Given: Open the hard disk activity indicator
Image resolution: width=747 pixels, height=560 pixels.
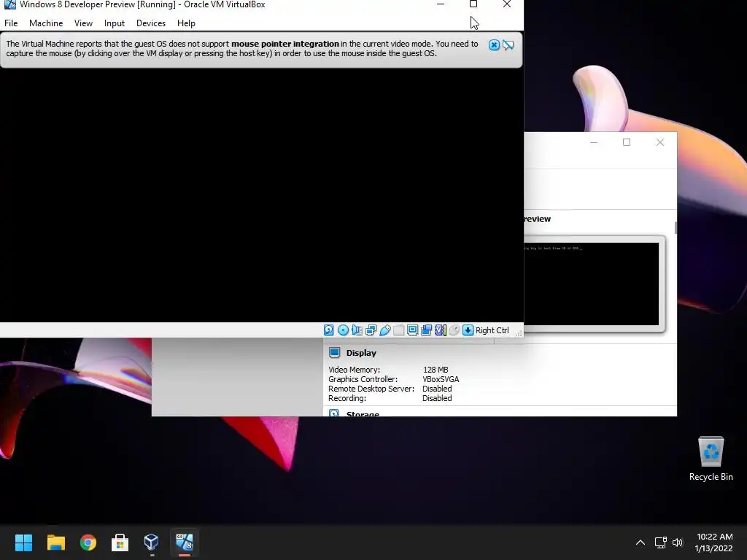Looking at the screenshot, I should pyautogui.click(x=329, y=330).
